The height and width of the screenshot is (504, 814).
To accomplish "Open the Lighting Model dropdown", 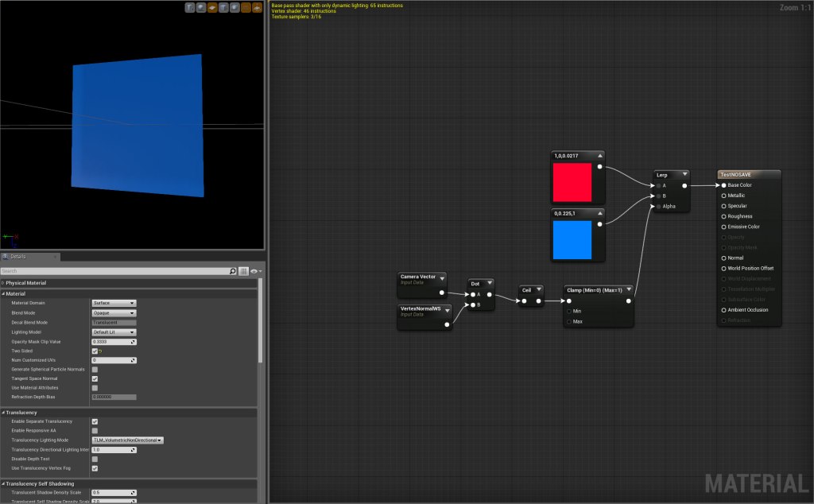I will point(114,331).
